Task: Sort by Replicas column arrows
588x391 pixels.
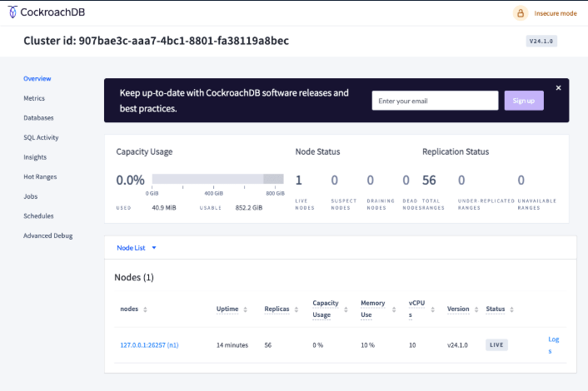Action: tap(296, 309)
